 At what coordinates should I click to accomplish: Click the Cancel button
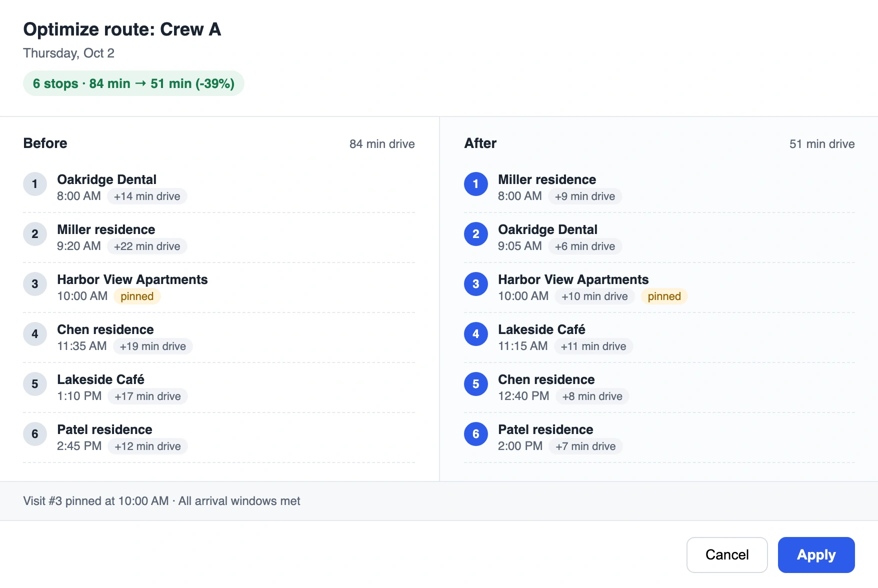727,554
